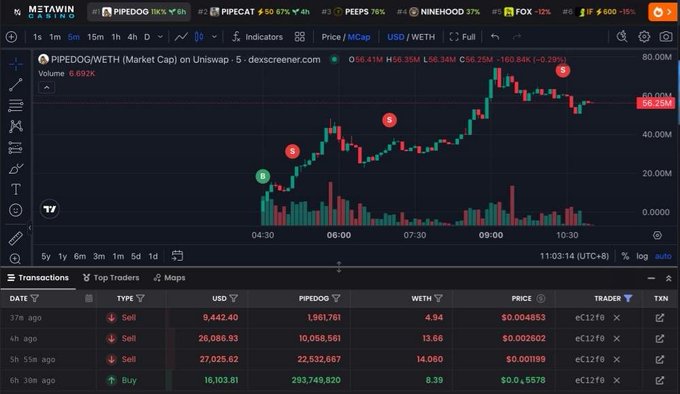680x394 pixels.
Task: Expand the chart type dropdown arrow
Action: 214,37
